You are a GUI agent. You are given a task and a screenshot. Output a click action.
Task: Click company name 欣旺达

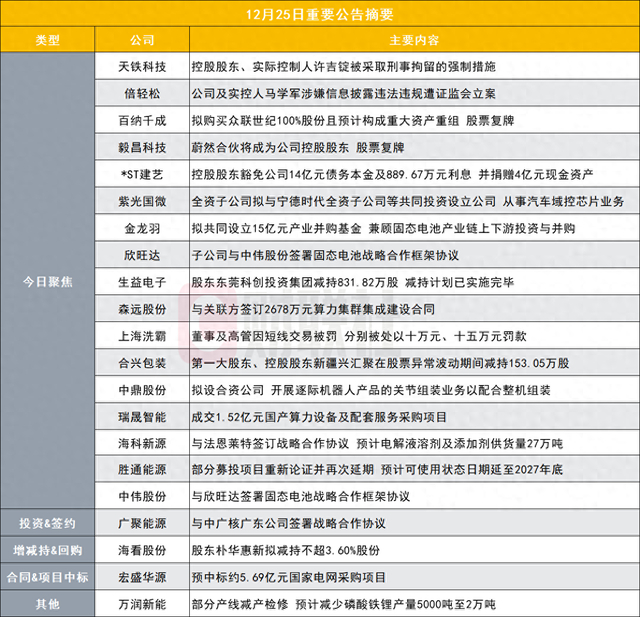pos(142,255)
